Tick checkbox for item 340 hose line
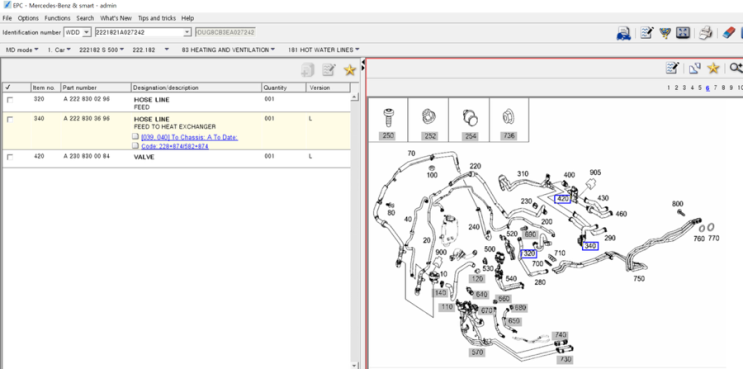Image resolution: width=743 pixels, height=369 pixels. coord(10,119)
